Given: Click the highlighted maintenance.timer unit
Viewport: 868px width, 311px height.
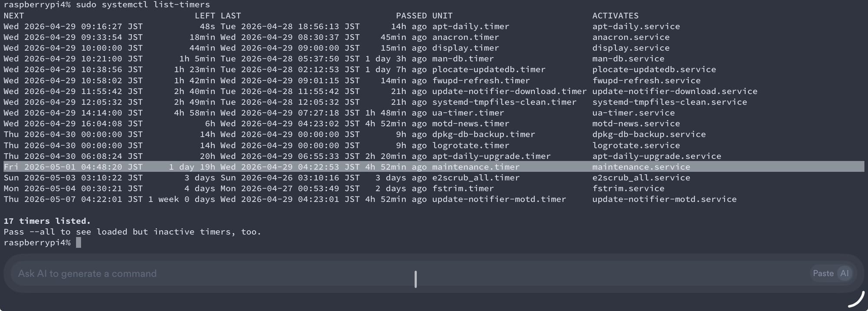Looking at the screenshot, I should [476, 167].
